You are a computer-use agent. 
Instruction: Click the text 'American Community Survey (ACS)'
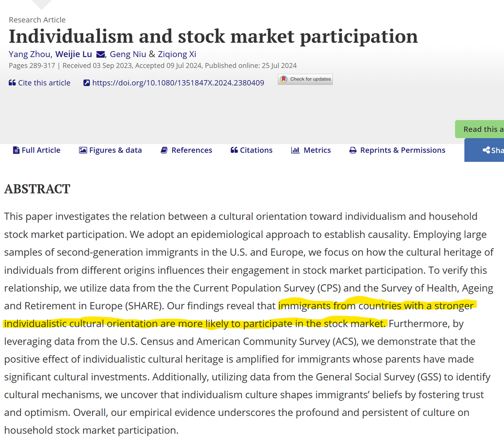[278, 342]
